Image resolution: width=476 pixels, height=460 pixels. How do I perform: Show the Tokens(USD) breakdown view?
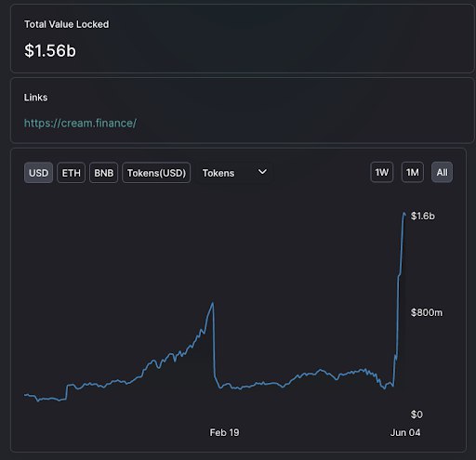tap(156, 173)
